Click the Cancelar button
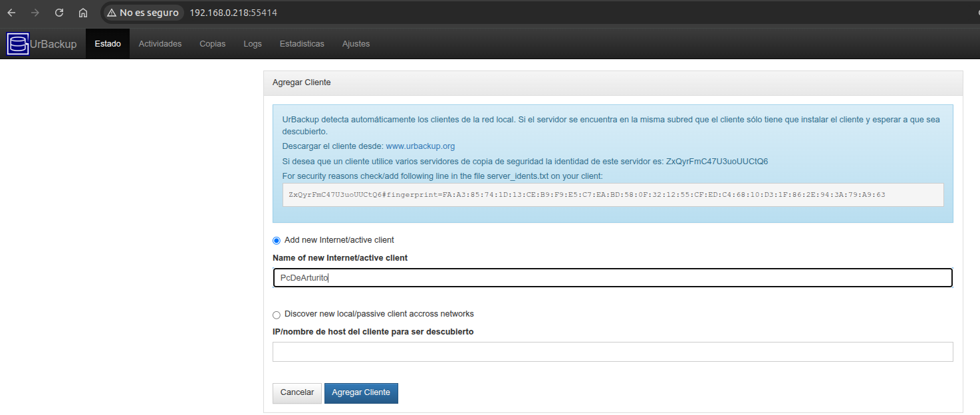 pyautogui.click(x=297, y=392)
